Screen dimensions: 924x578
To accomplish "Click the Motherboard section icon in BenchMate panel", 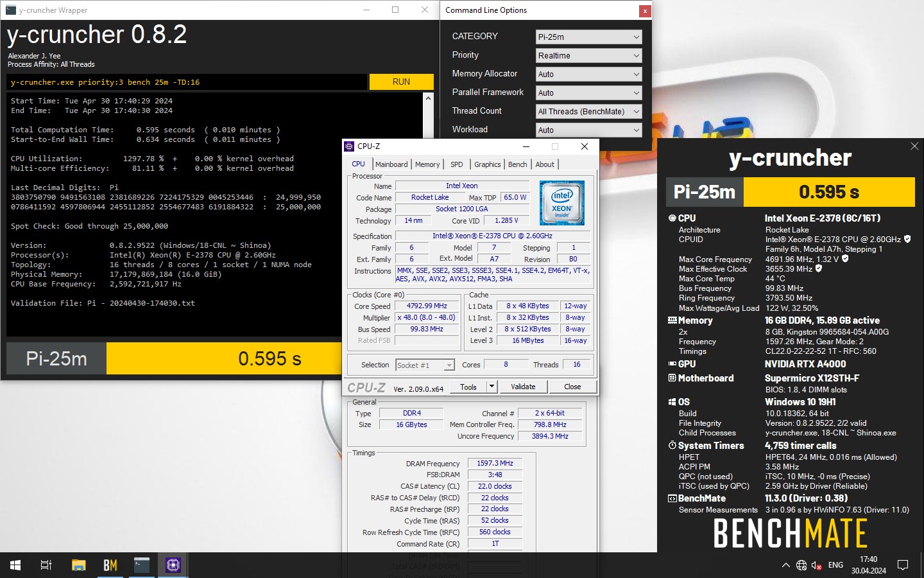I will [x=672, y=378].
